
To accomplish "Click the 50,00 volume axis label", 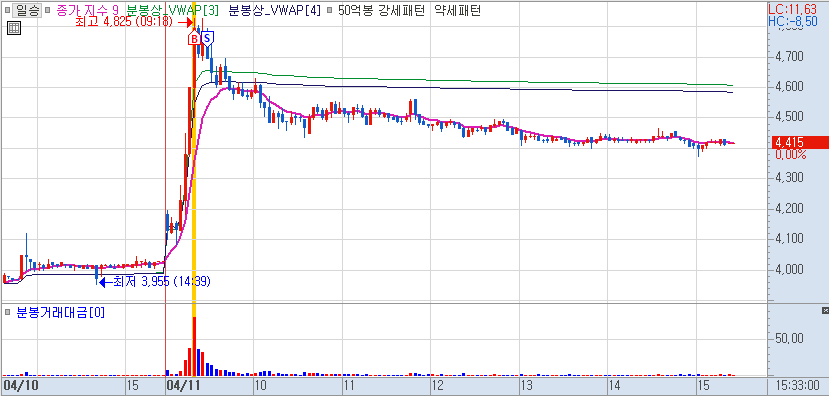I will (789, 338).
